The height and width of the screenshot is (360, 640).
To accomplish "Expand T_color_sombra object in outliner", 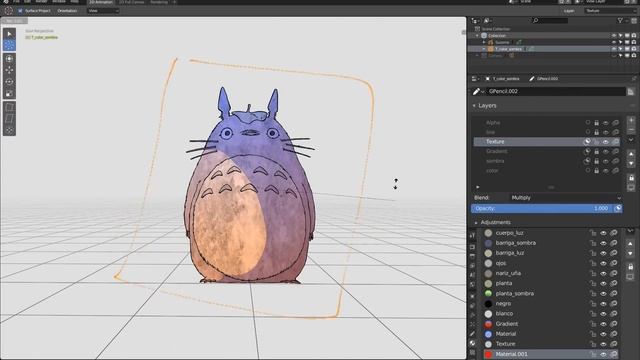I will pyautogui.click(x=484, y=49).
